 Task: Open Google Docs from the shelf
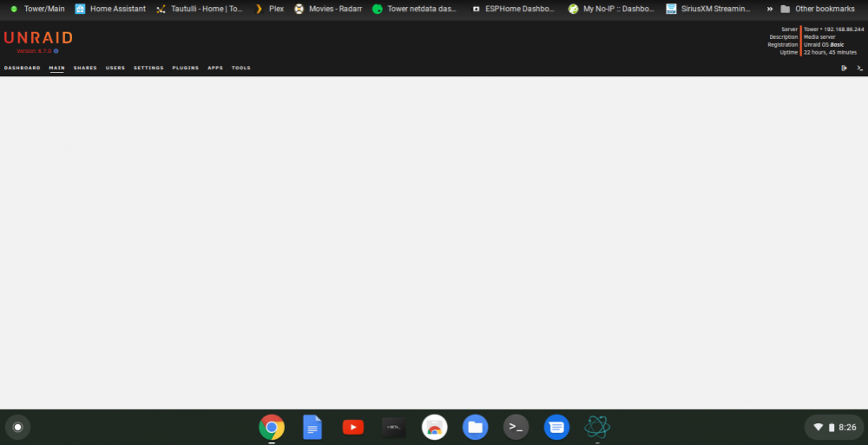tap(312, 428)
